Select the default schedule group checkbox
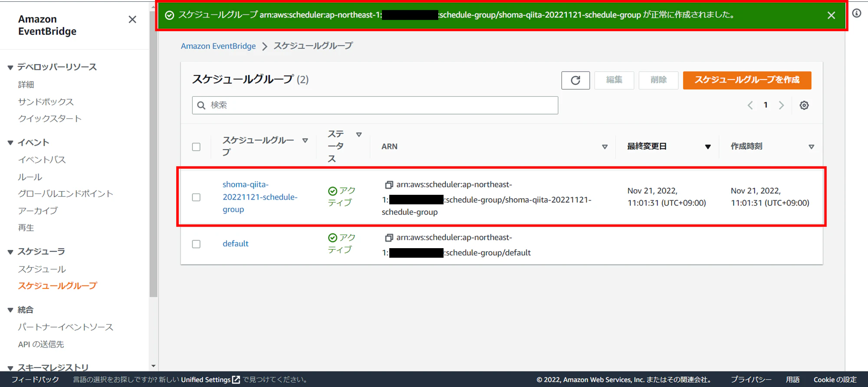Screen dimensions: 868x387 (x=196, y=244)
